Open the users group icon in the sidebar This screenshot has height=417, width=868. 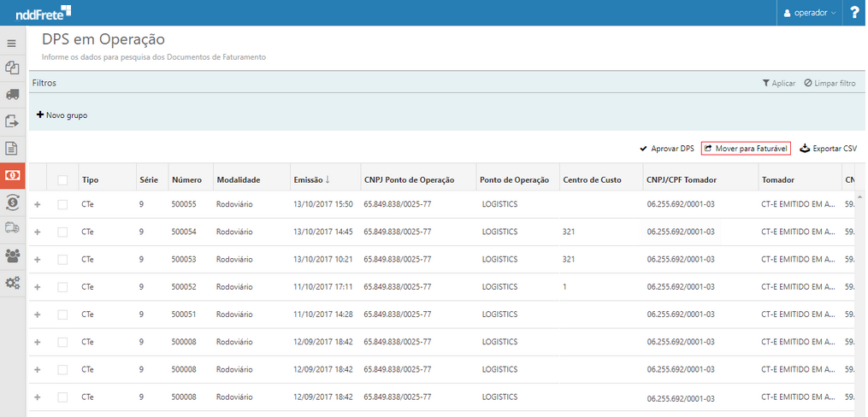(12, 255)
